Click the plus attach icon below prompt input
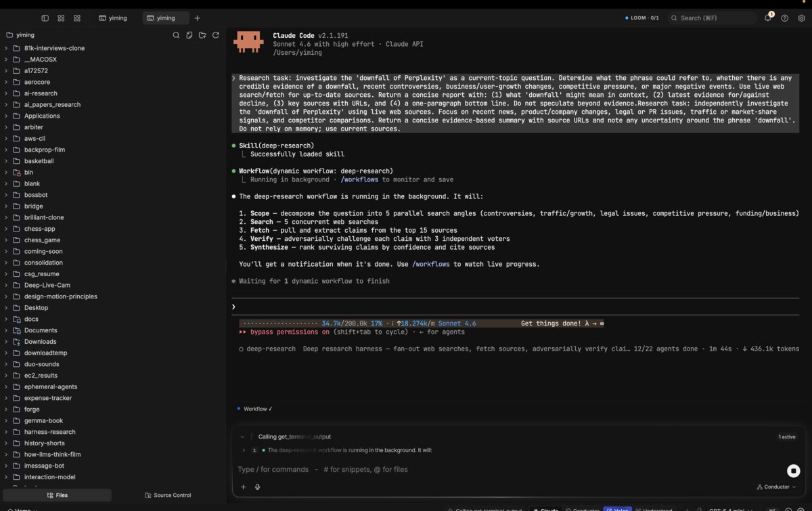This screenshot has height=511, width=812. (244, 487)
